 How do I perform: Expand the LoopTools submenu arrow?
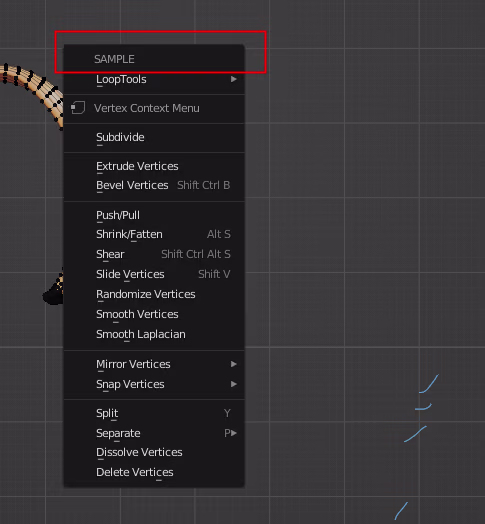[234, 79]
